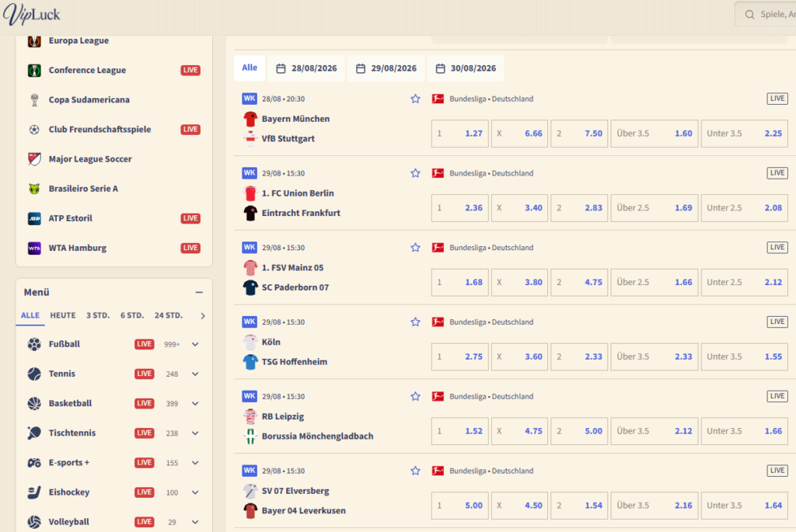Click the Tischtennis paddle icon
The width and height of the screenshot is (796, 532).
tap(34, 433)
